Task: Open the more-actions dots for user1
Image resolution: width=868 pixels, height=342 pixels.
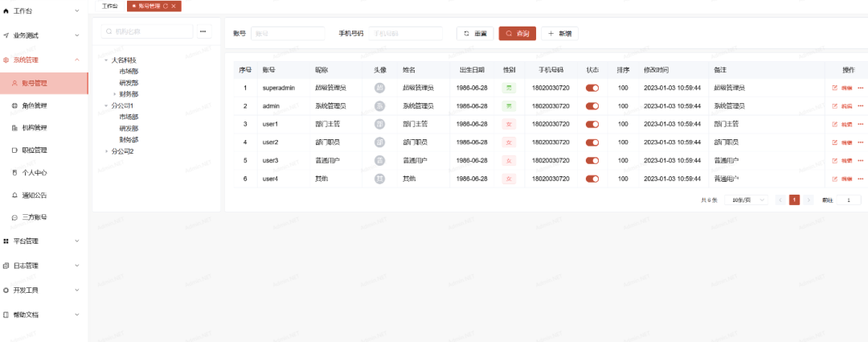Action: tap(860, 124)
